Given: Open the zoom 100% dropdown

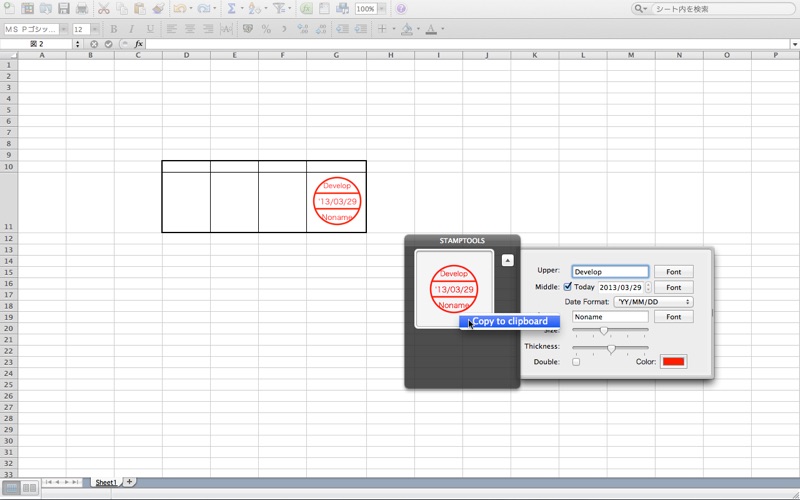Looking at the screenshot, I should point(382,9).
